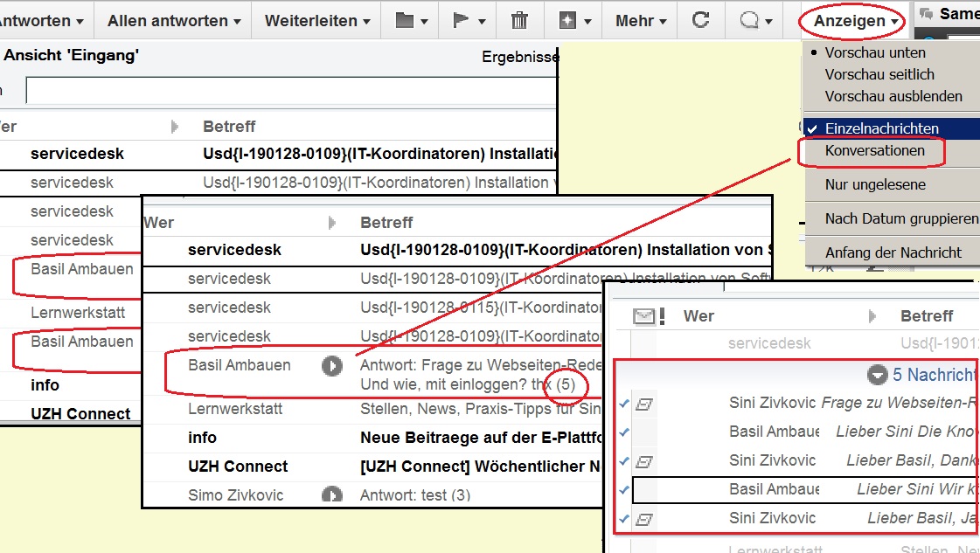
Task: Collapse the '5 Nachrichten' conversation group
Action: [x=878, y=375]
